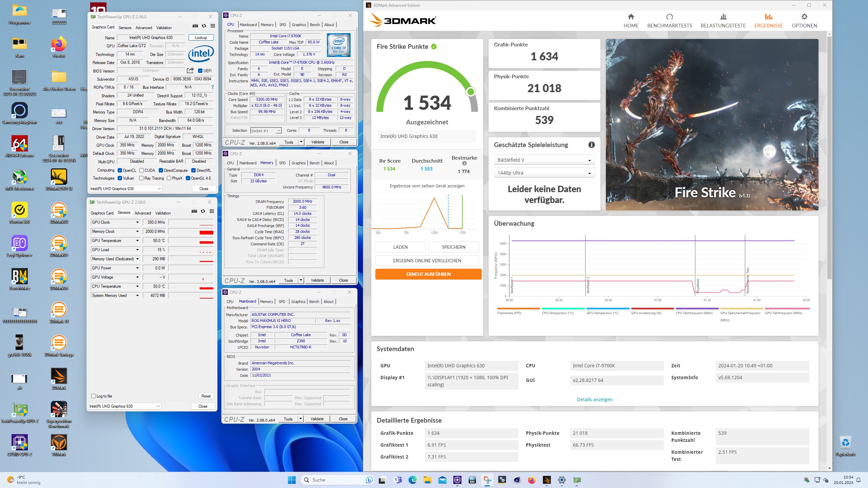Open the BELASTUNGSTESTE bar chart icon
Screen dimensions: 868x488
click(x=723, y=17)
